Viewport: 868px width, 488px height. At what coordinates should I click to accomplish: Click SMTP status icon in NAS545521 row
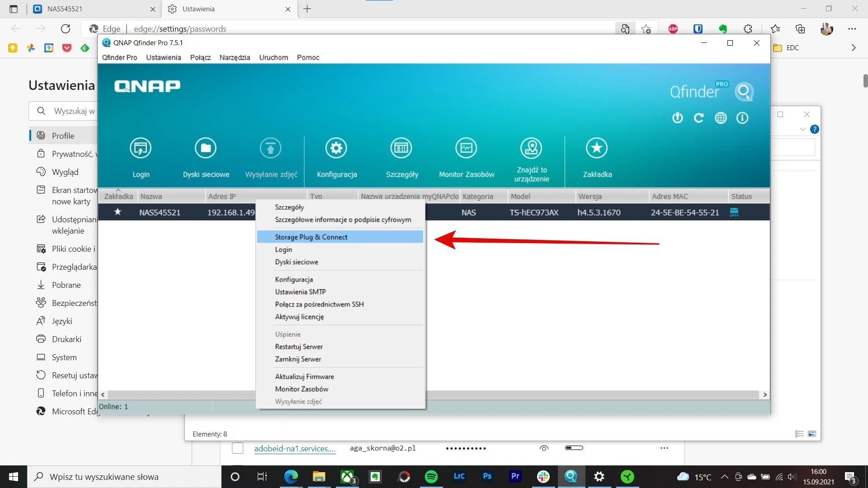pyautogui.click(x=734, y=212)
